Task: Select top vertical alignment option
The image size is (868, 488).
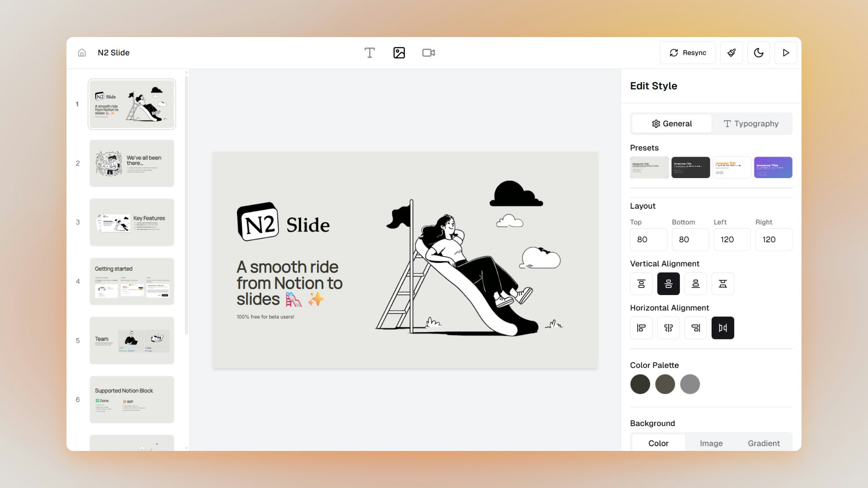Action: click(642, 283)
